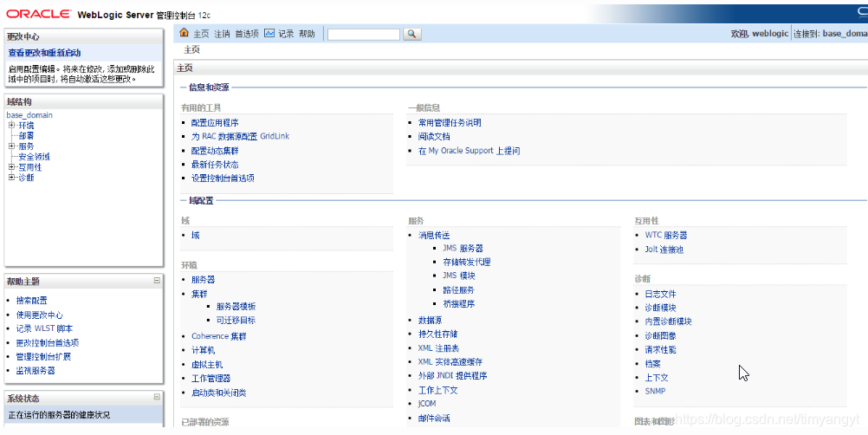Open the 消息传送 link under 服务
Image resolution: width=868 pixels, height=435 pixels.
tap(434, 235)
